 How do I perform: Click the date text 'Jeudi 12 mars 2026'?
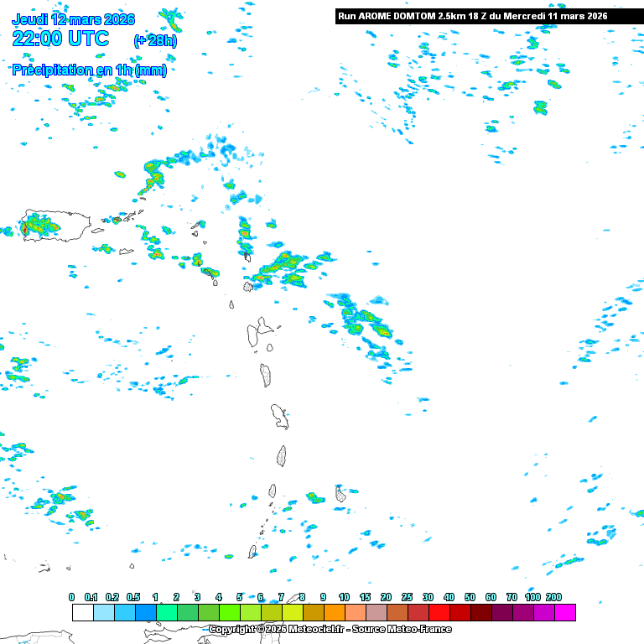73,19
